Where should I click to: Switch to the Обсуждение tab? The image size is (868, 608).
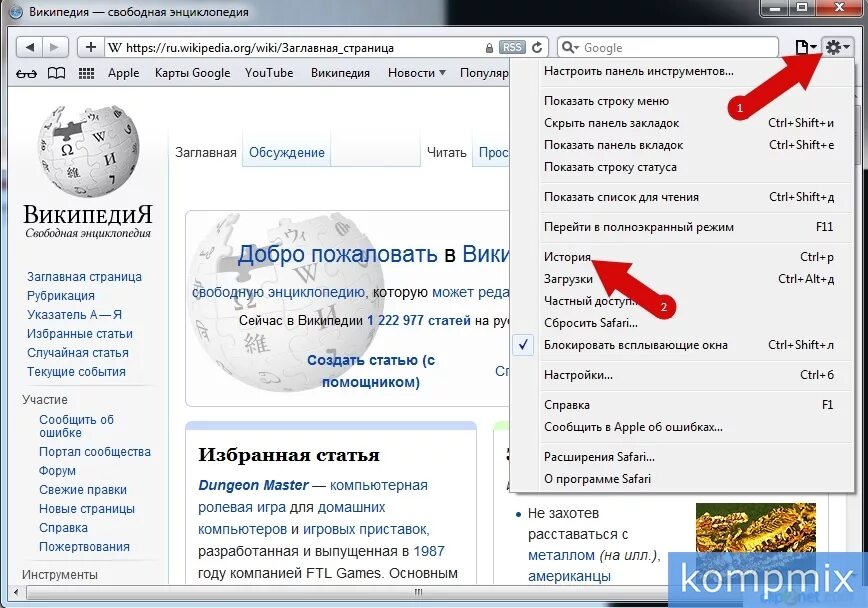287,152
